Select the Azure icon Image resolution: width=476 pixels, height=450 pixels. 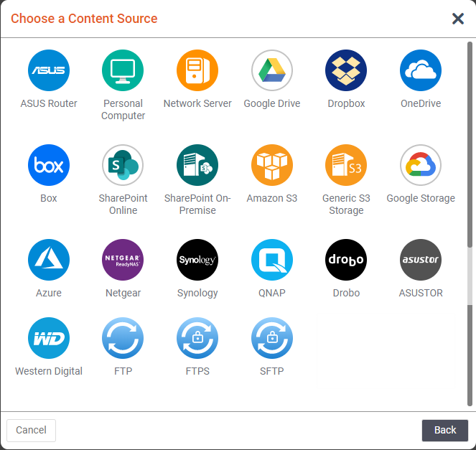[x=49, y=260]
